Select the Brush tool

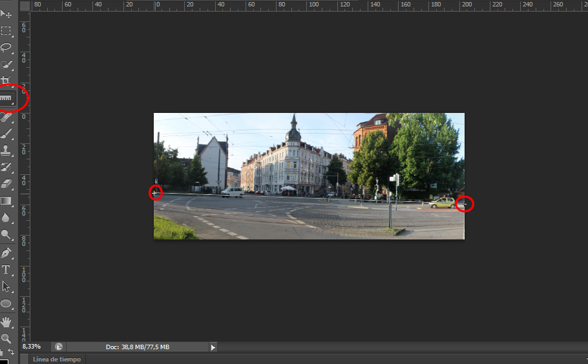tap(6, 134)
